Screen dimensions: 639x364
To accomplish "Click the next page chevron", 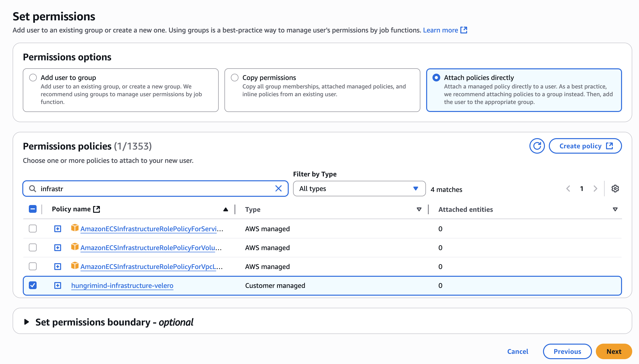I will (x=596, y=189).
